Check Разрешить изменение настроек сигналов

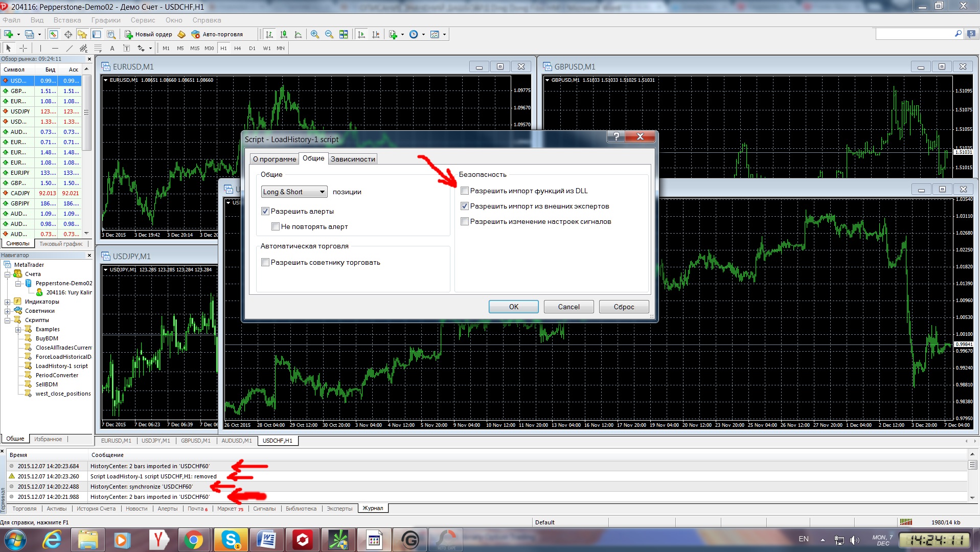coord(465,221)
